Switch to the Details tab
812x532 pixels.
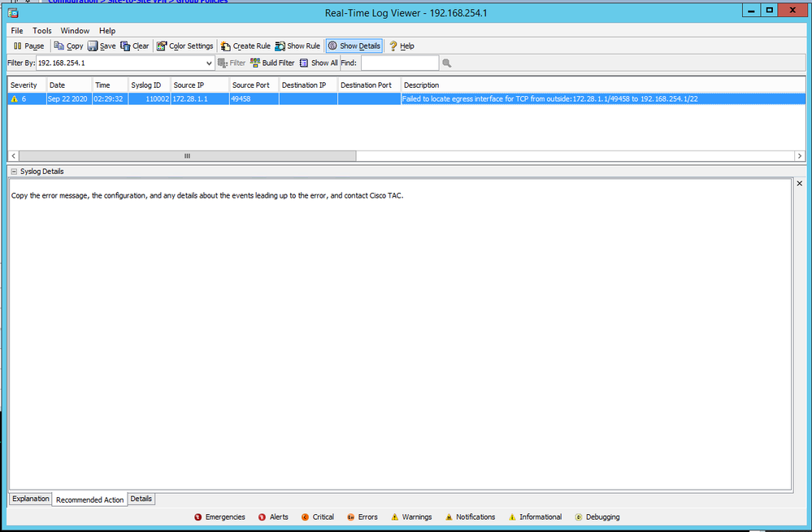(x=141, y=499)
